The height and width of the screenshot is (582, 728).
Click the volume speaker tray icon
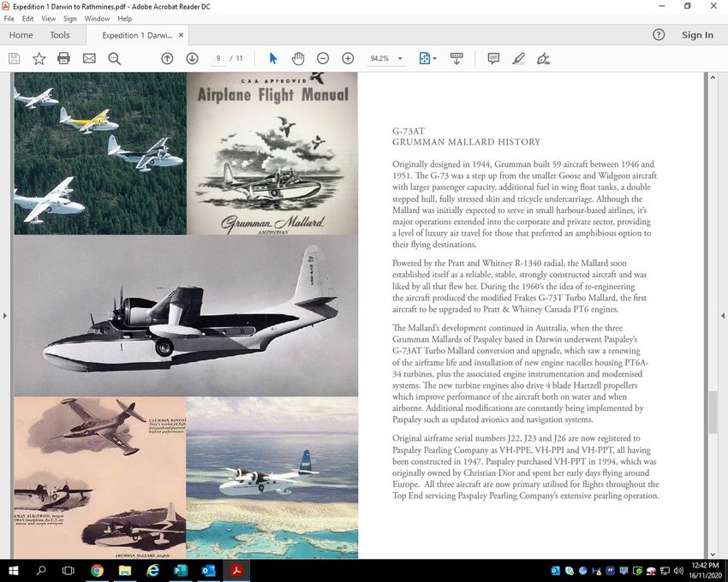point(678,571)
